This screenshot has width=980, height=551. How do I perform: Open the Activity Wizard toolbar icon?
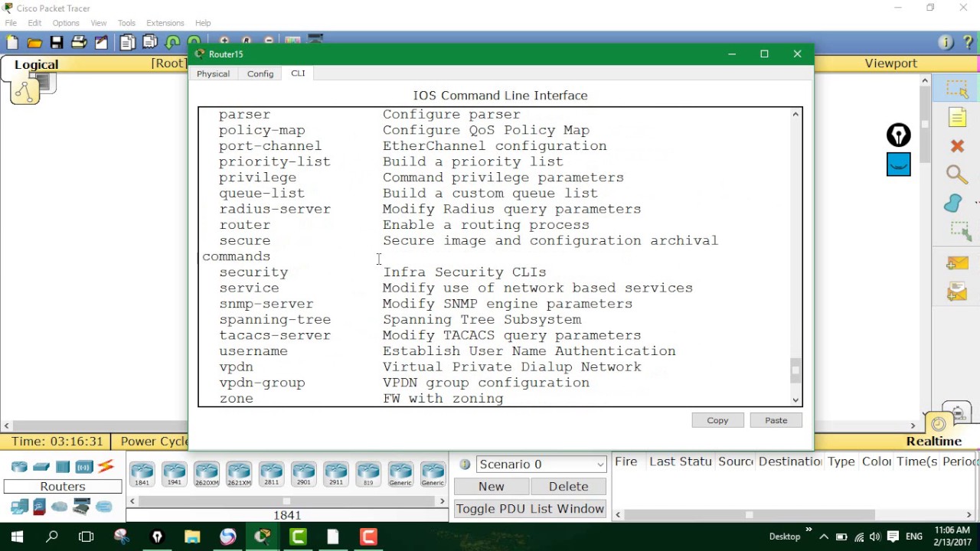click(101, 43)
